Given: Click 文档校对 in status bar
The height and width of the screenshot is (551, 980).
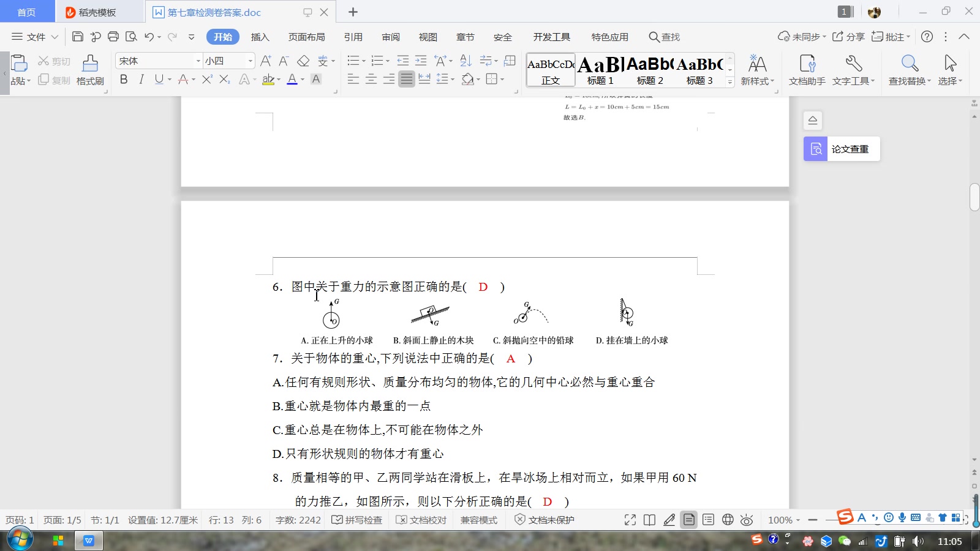Looking at the screenshot, I should click(421, 520).
